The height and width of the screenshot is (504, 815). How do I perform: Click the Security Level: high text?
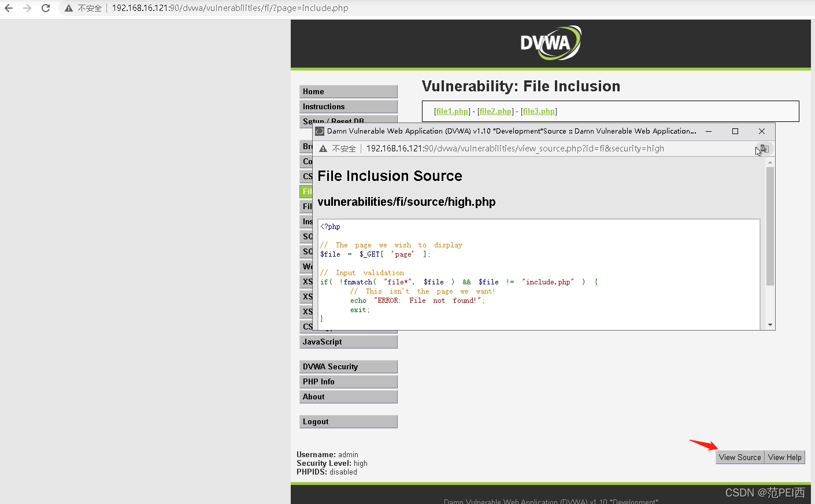(332, 464)
